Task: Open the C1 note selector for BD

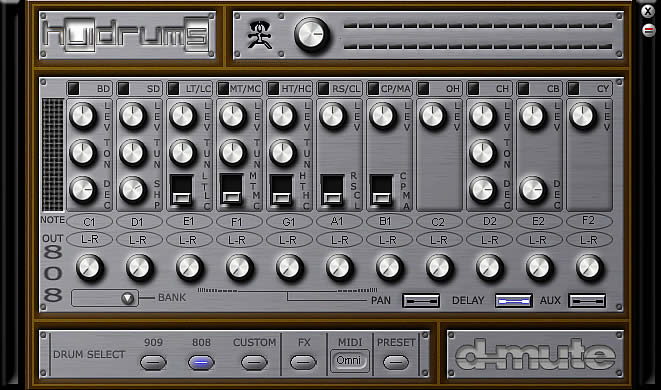Action: [x=89, y=221]
